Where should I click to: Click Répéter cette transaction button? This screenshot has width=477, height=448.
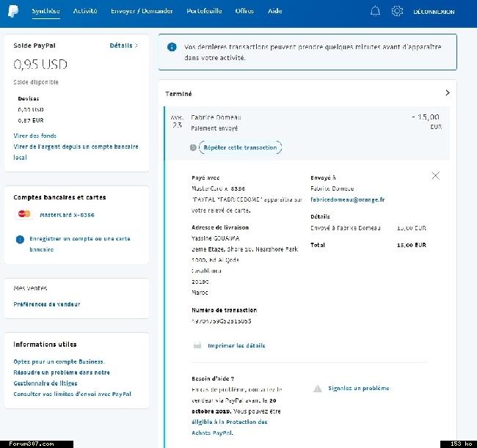[x=240, y=147]
